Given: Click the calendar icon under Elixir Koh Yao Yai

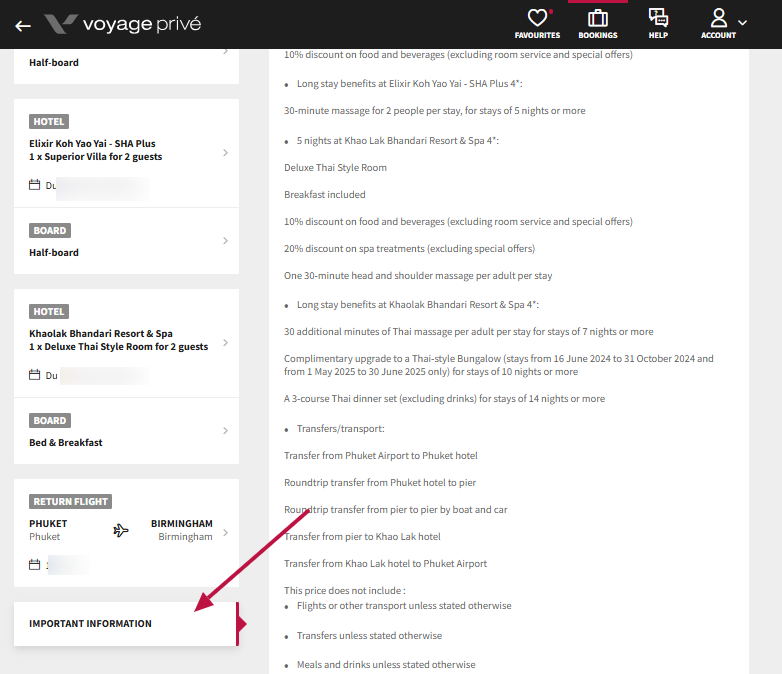Looking at the screenshot, I should (x=34, y=185).
